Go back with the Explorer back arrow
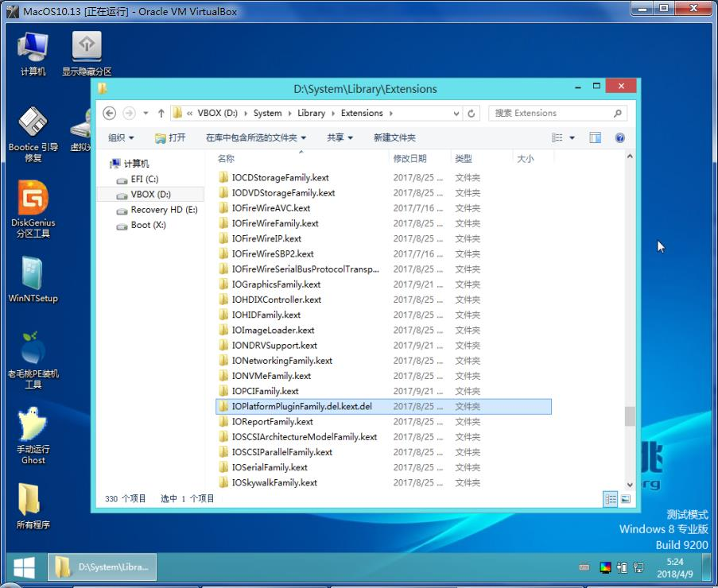718x588 pixels. 109,113
